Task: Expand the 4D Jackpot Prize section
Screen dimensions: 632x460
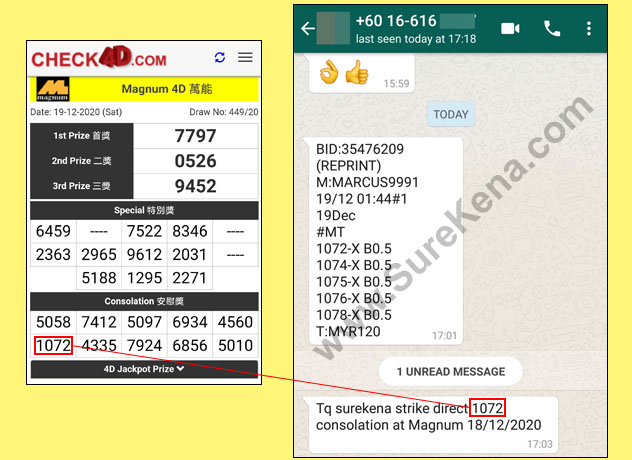Action: tap(144, 369)
